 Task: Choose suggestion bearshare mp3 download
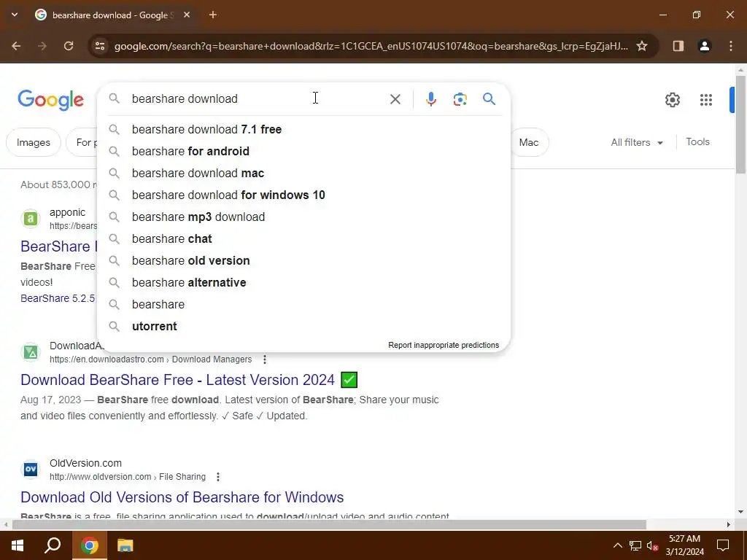(303, 217)
